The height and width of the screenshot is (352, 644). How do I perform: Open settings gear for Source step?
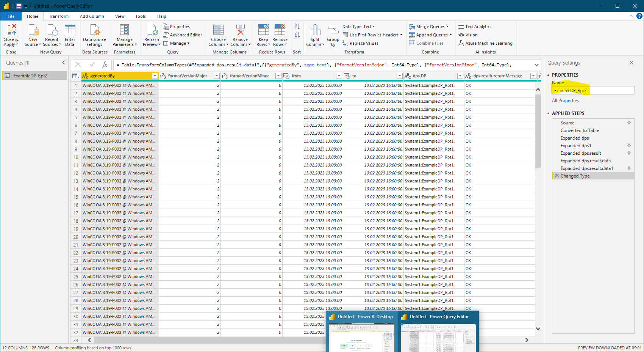click(x=629, y=123)
